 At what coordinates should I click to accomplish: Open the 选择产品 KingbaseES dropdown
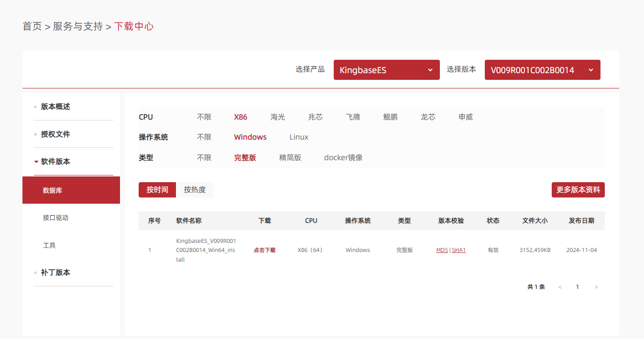pos(386,70)
